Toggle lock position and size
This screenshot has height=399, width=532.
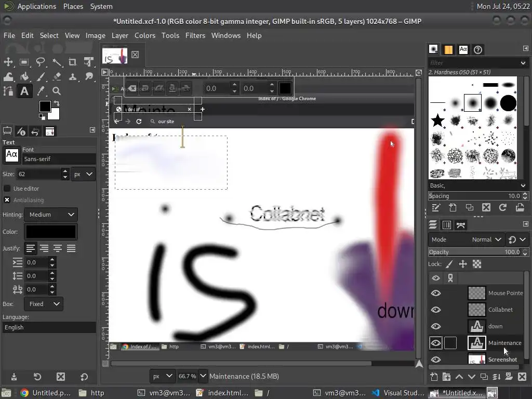463,264
